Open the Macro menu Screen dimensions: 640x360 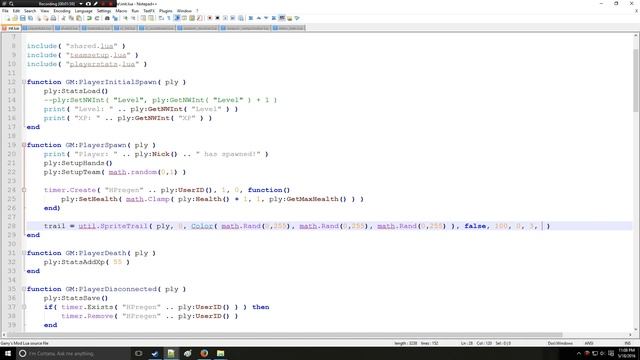(121, 11)
